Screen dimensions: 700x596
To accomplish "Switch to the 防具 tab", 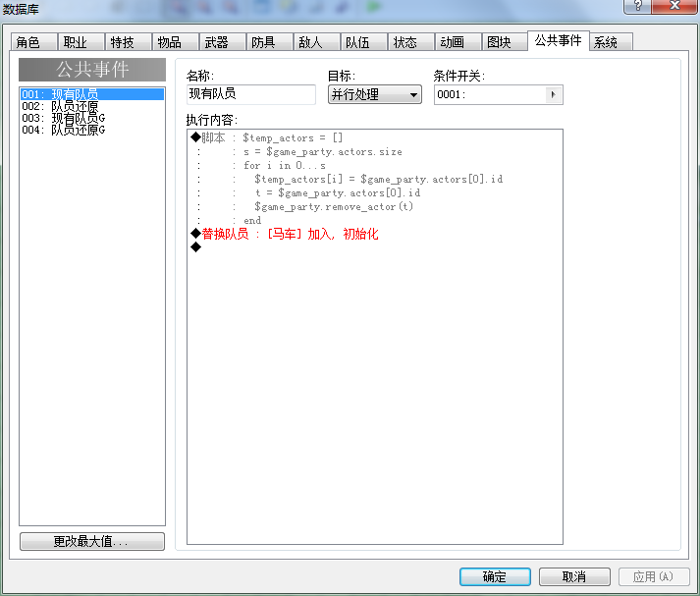I will (x=270, y=42).
